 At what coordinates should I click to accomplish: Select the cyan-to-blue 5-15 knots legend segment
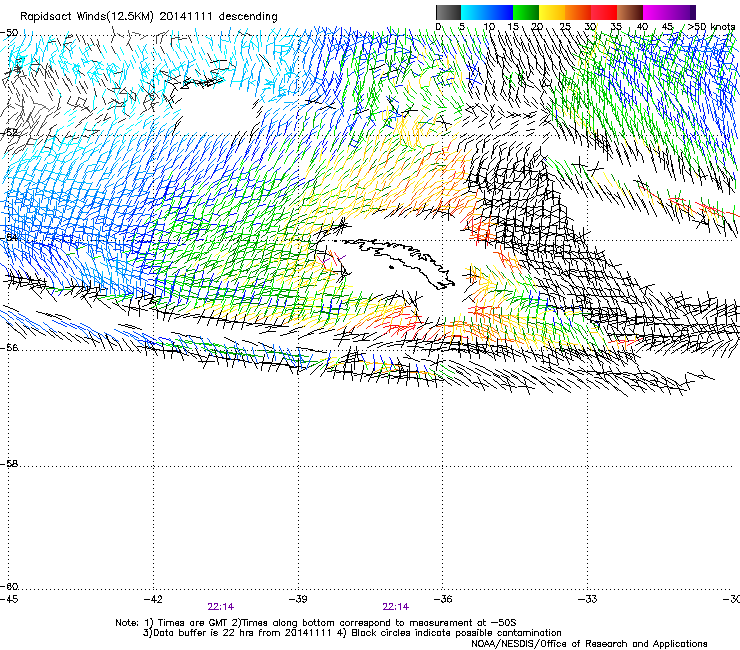pos(487,12)
